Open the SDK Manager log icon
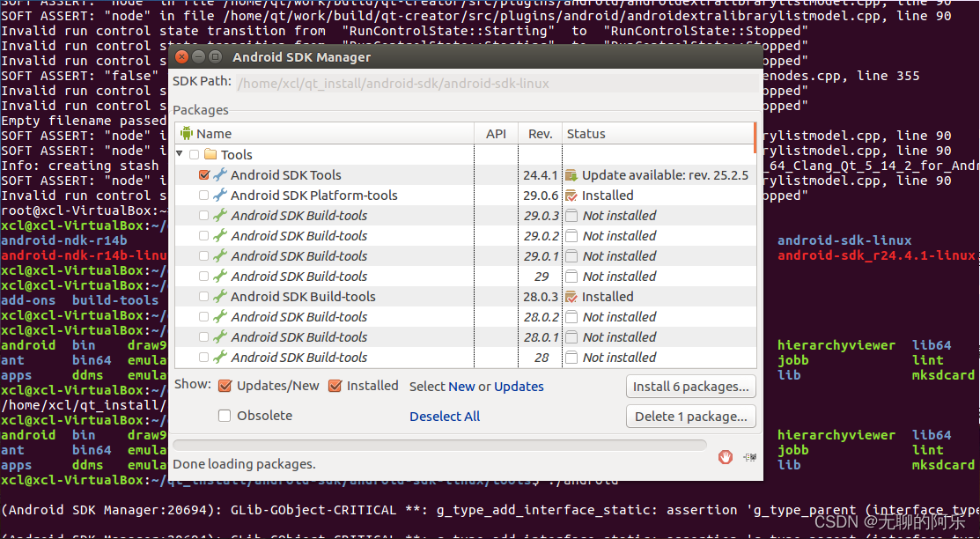This screenshot has width=980, height=539. pyautogui.click(x=749, y=458)
